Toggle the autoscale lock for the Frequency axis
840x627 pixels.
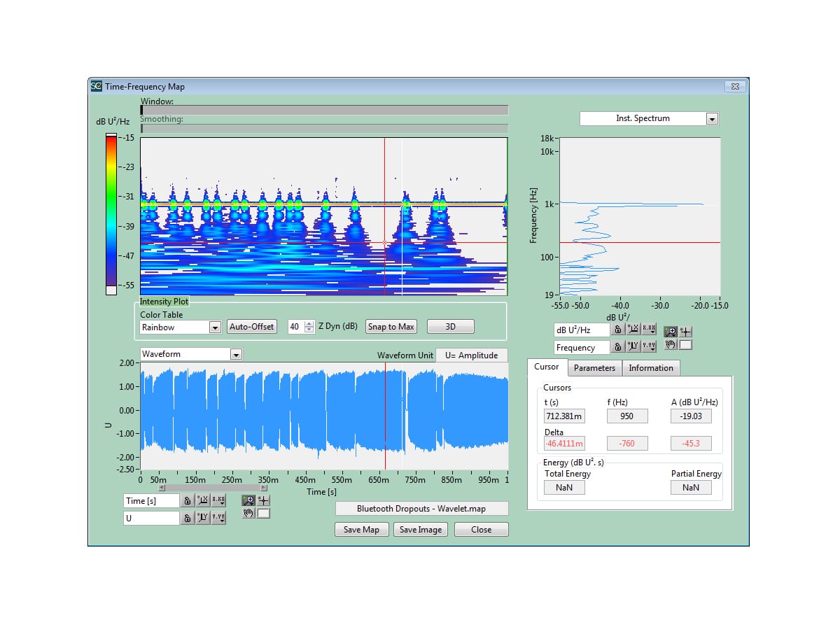[x=617, y=346]
